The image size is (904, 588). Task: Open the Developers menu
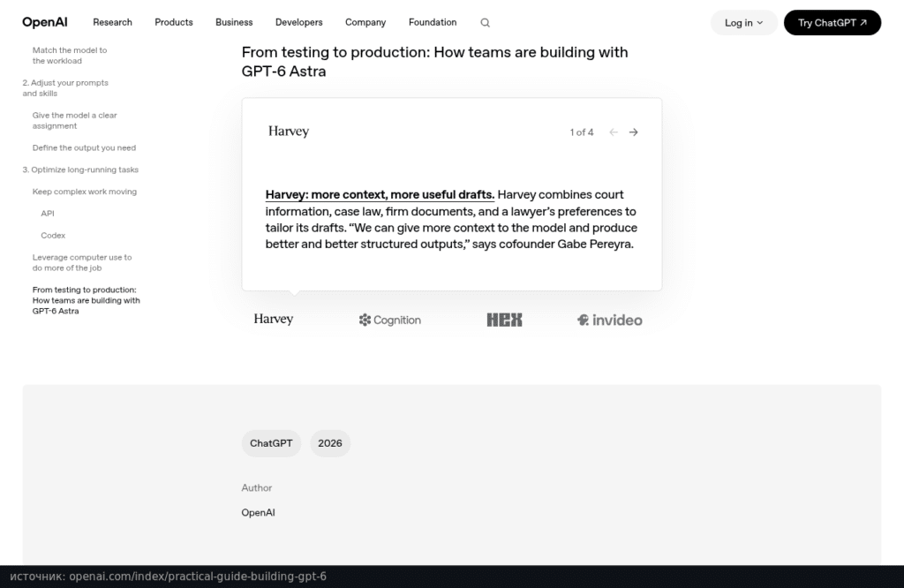(x=298, y=22)
